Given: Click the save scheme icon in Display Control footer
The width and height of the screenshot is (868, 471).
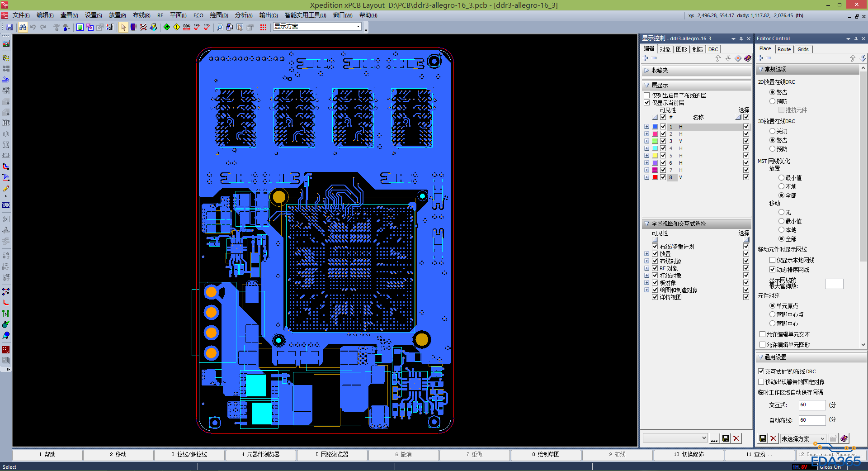Looking at the screenshot, I should click(726, 438).
